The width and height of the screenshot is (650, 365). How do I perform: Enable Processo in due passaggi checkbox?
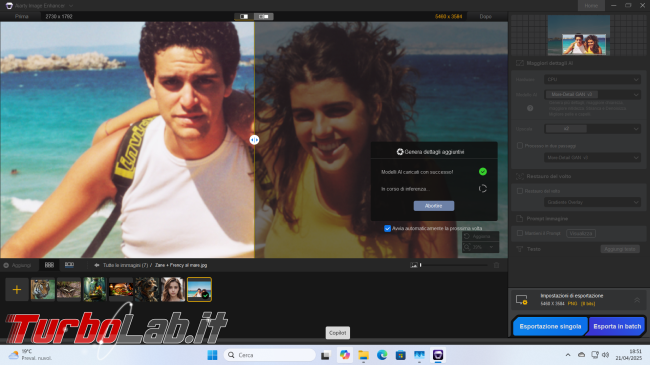tap(520, 146)
